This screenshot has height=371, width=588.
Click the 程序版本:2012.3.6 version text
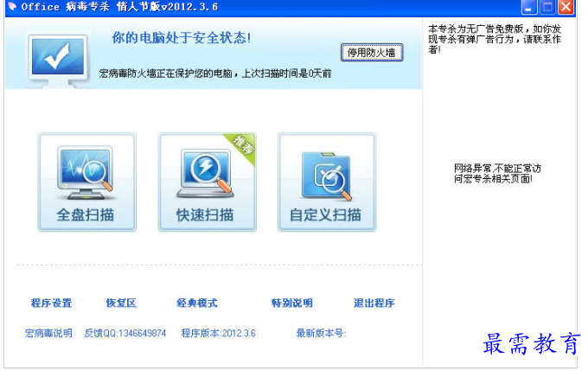218,333
